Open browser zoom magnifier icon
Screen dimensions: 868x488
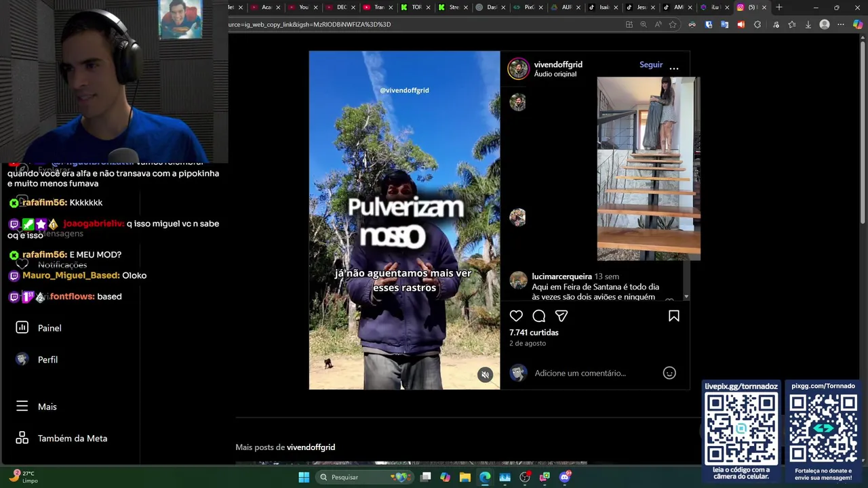[644, 24]
